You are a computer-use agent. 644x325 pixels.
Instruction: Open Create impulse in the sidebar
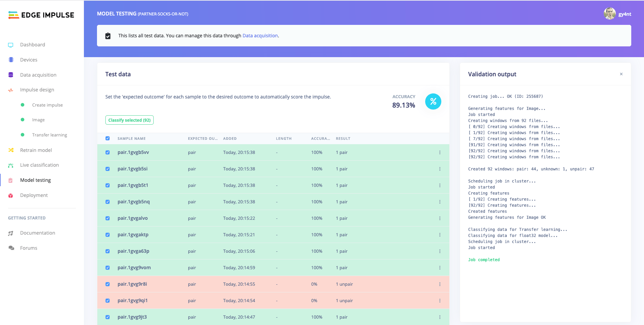(47, 105)
